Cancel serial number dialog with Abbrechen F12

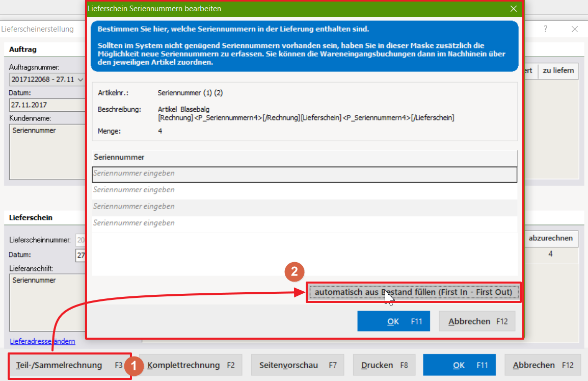[x=477, y=321]
